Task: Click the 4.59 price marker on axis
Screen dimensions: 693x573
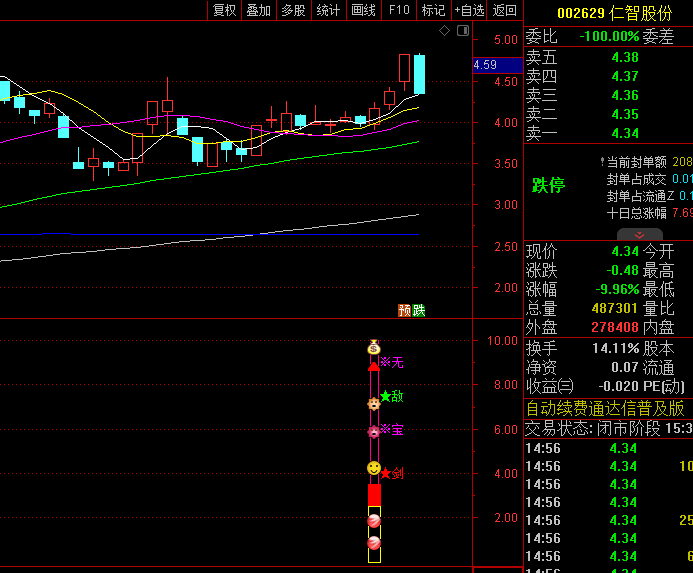Action: click(x=485, y=65)
